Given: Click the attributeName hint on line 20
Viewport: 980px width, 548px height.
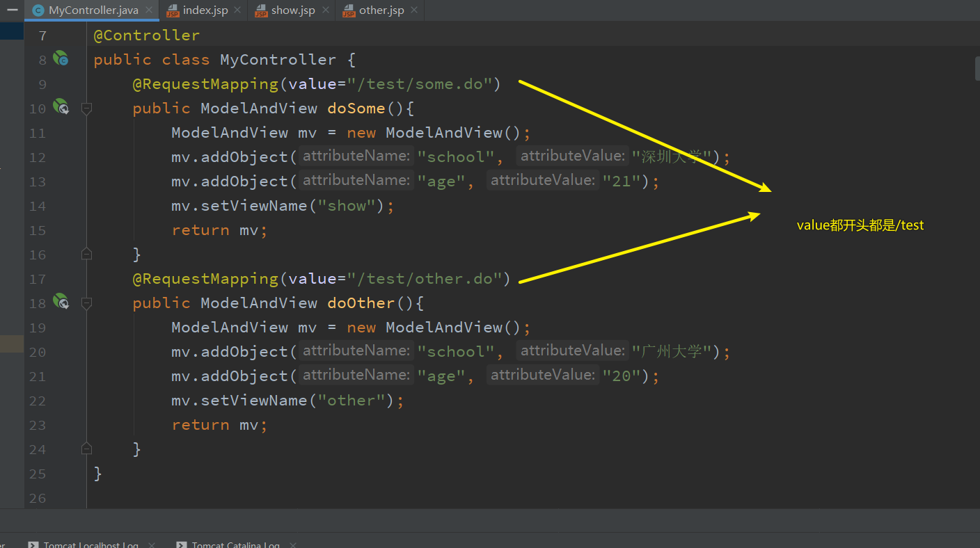Looking at the screenshot, I should [356, 351].
